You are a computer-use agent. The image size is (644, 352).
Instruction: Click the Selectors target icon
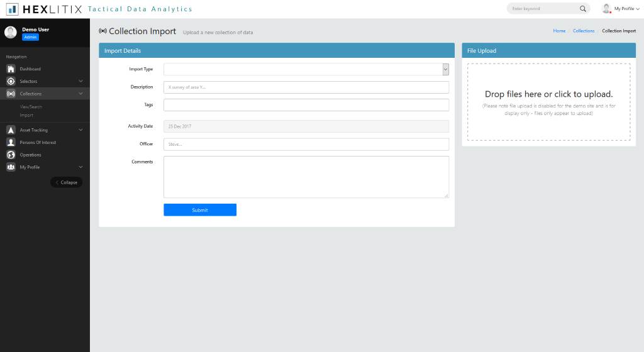(x=11, y=81)
